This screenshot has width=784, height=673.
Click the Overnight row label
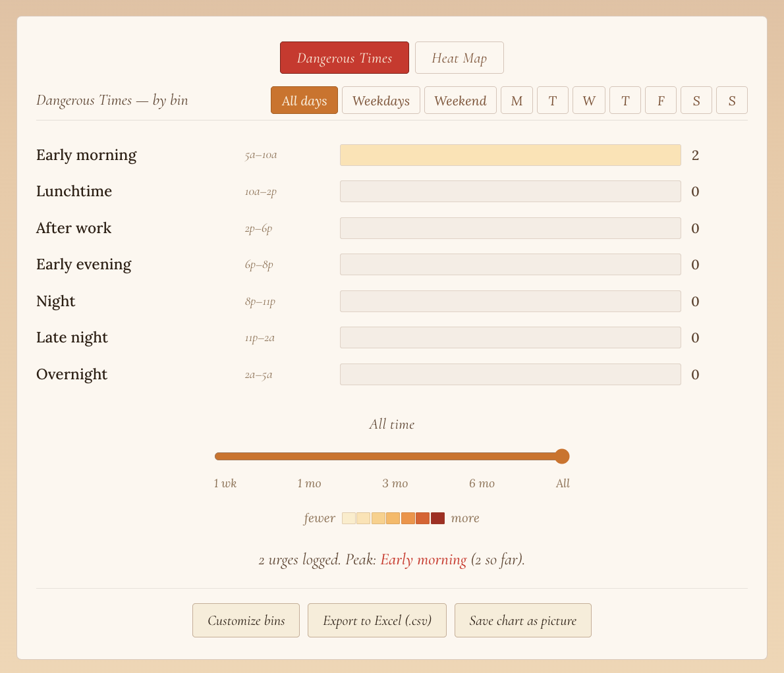(x=72, y=374)
